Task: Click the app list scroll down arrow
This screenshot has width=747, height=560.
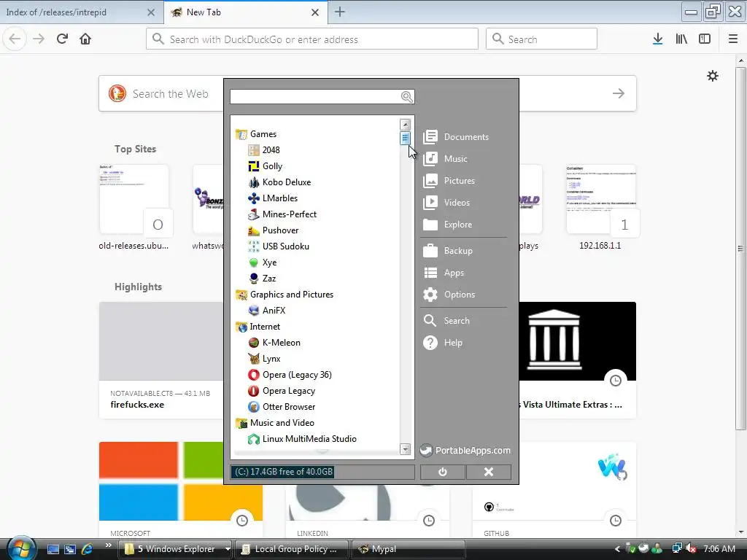Action: (406, 449)
